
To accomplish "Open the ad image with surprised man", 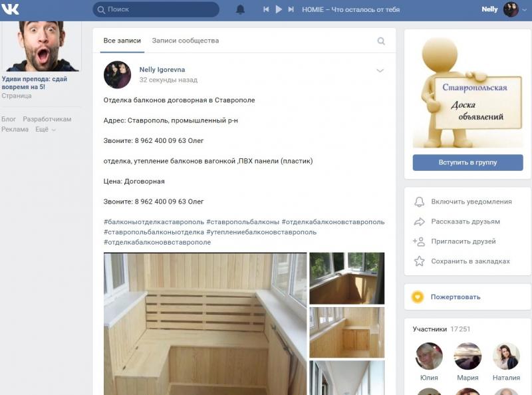I will coord(41,46).
